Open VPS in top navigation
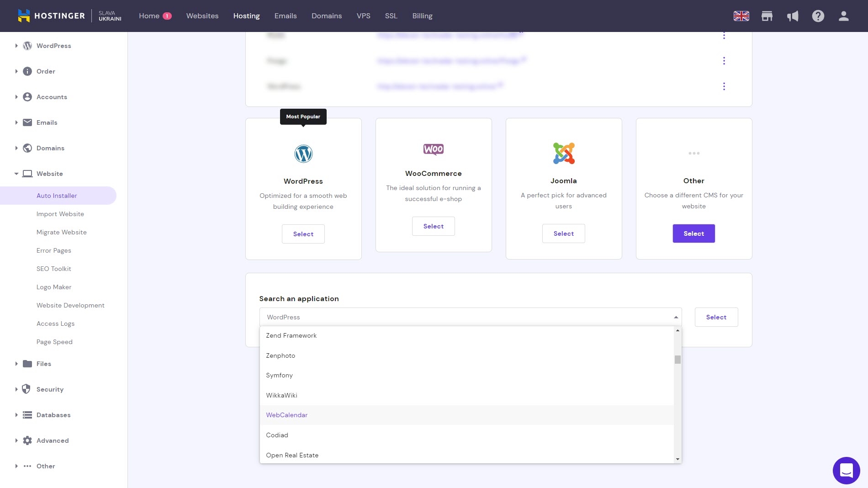The width and height of the screenshot is (868, 488). click(x=364, y=16)
